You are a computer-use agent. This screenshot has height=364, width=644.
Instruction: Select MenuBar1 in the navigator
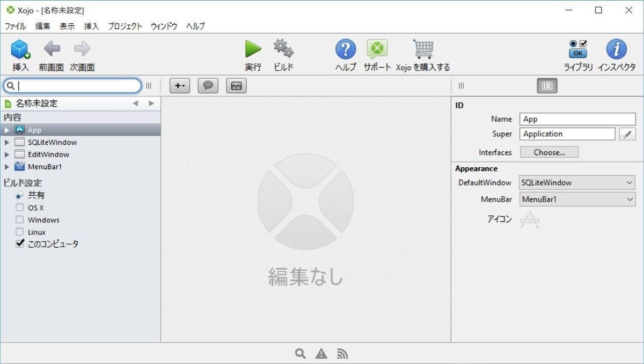tap(45, 167)
